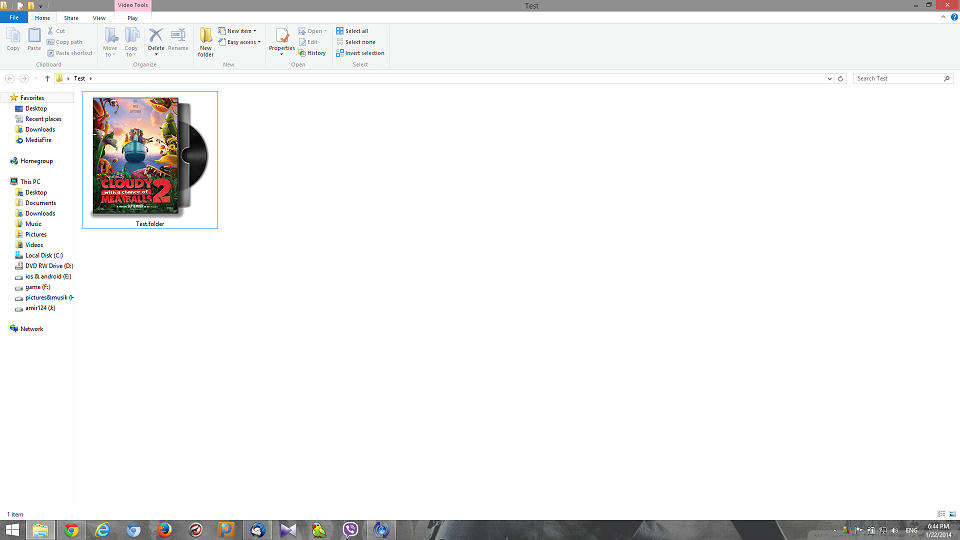This screenshot has width=960, height=540.
Task: Click the Video Tools contextual tab
Action: 133,5
